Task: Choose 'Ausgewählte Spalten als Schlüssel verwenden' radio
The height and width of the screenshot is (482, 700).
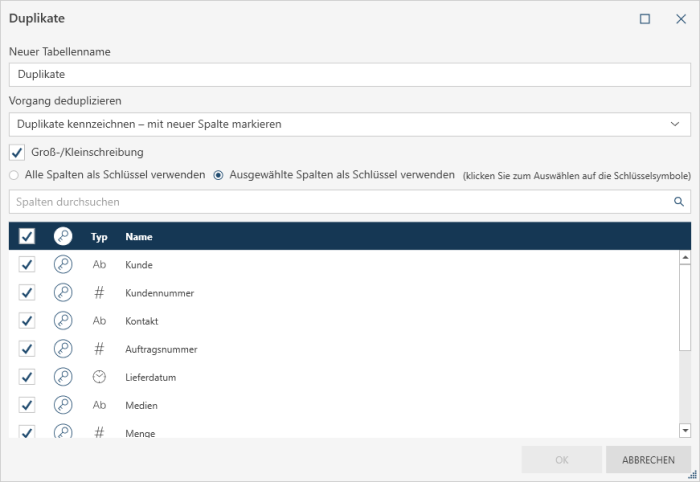Action: [x=219, y=175]
